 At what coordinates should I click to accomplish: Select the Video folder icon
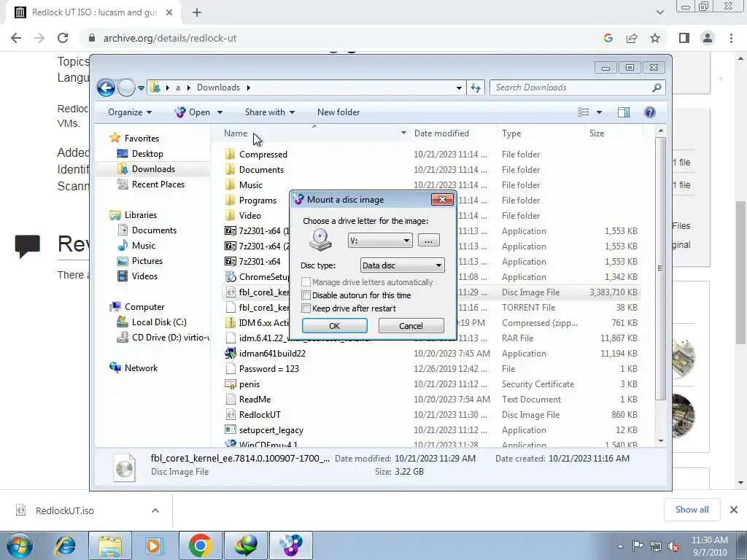[x=230, y=216]
